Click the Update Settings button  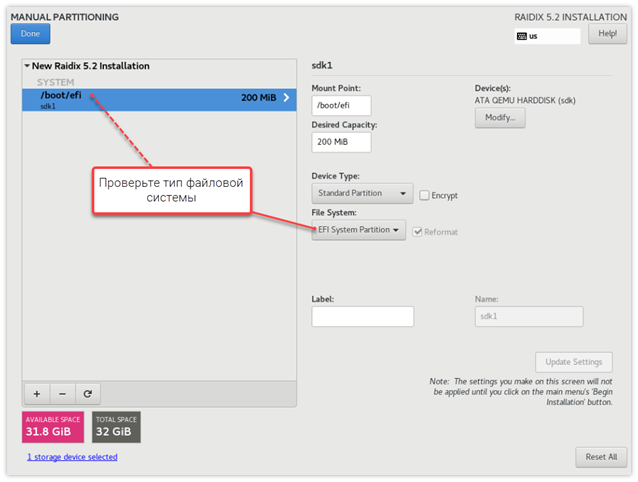574,362
